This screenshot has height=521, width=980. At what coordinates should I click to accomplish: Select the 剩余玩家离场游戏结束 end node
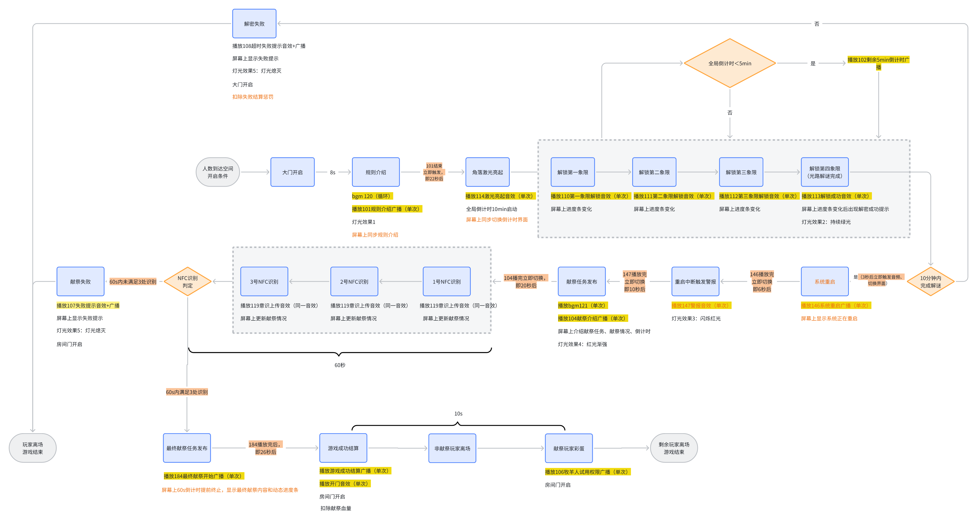674,448
